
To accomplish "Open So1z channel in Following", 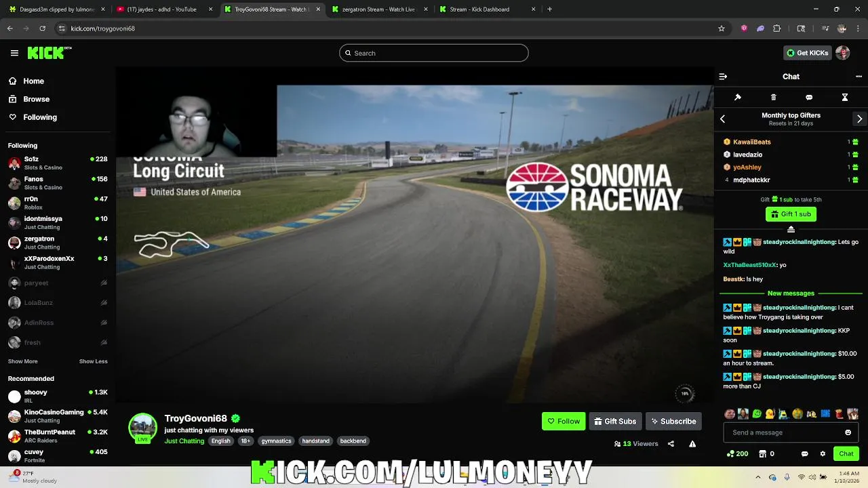I will (58, 163).
